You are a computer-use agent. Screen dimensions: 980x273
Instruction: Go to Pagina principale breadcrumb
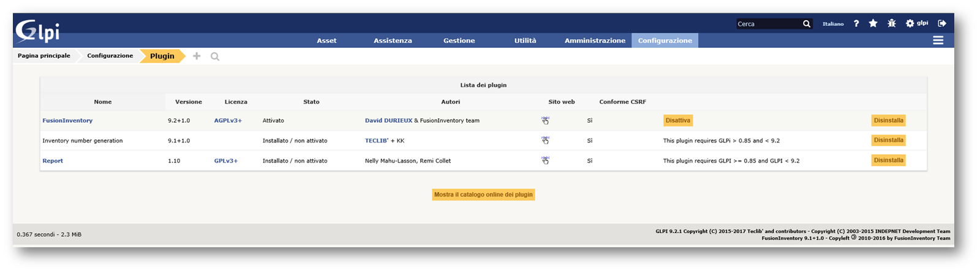[44, 56]
